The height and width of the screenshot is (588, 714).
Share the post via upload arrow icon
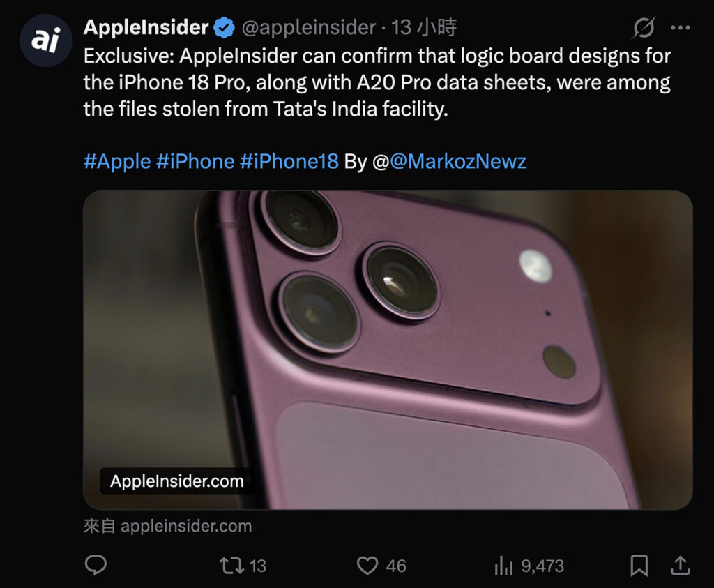click(681, 565)
